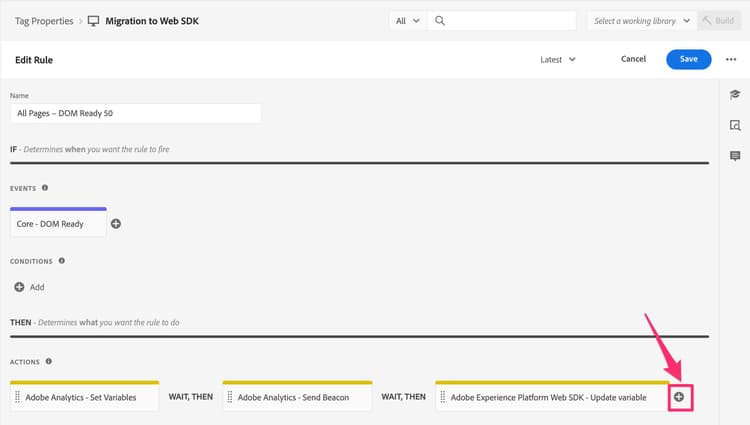Save the rule
This screenshot has width=750, height=425.
[689, 59]
